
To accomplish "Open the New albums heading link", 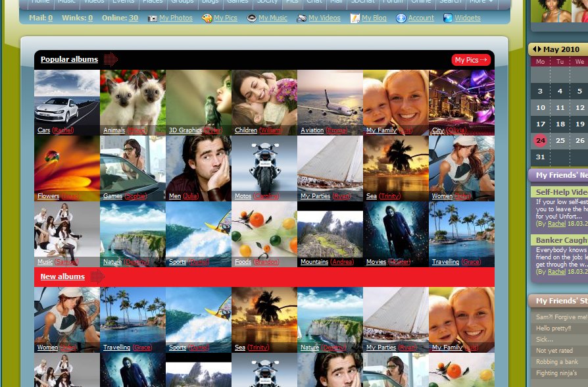I will coord(62,276).
